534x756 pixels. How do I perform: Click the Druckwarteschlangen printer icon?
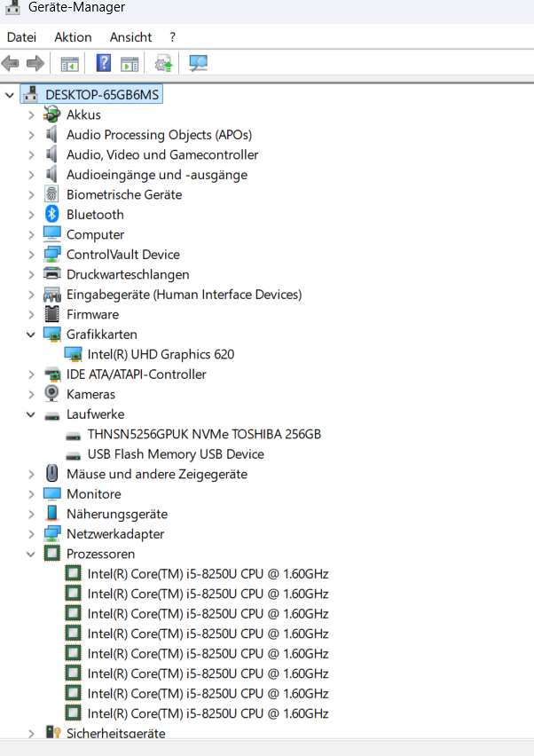(x=51, y=274)
